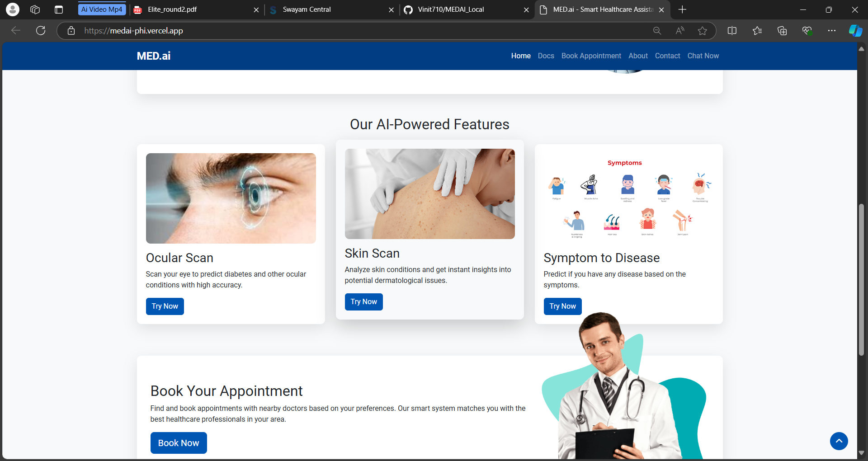Click the browser back arrow
868x461 pixels.
16,30
